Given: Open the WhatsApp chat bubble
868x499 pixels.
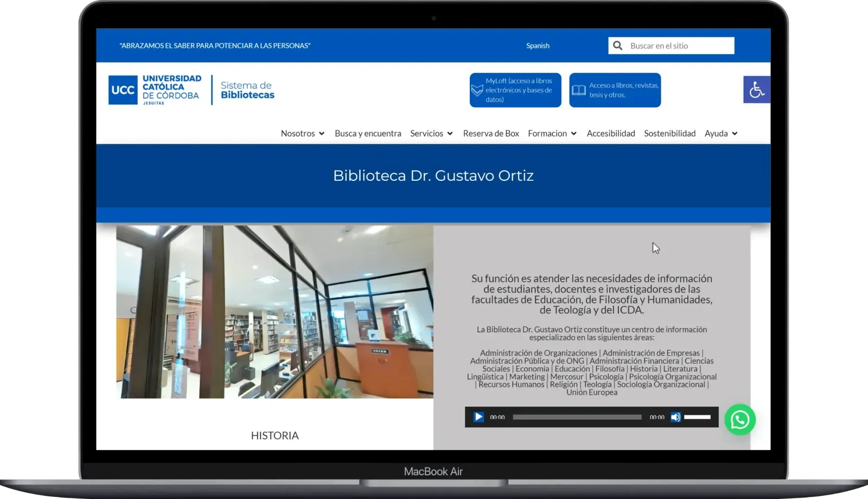Looking at the screenshot, I should point(740,420).
